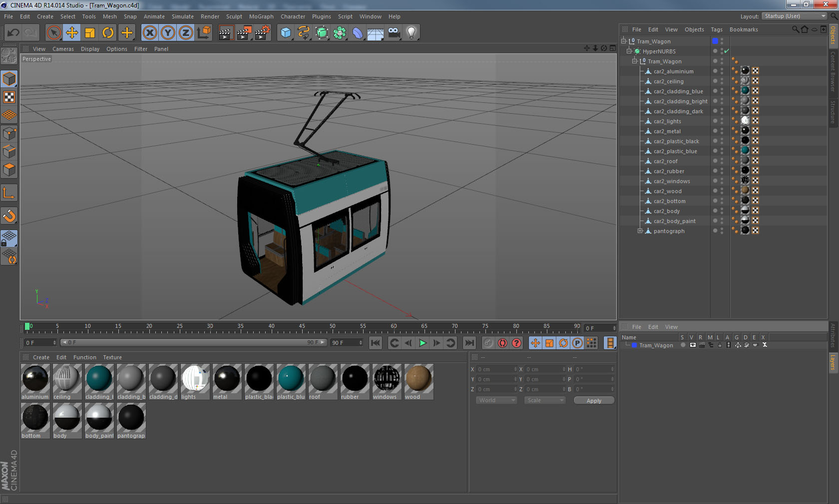This screenshot has height=504, width=839.
Task: Click the Record Active Objects button
Action: (x=488, y=343)
